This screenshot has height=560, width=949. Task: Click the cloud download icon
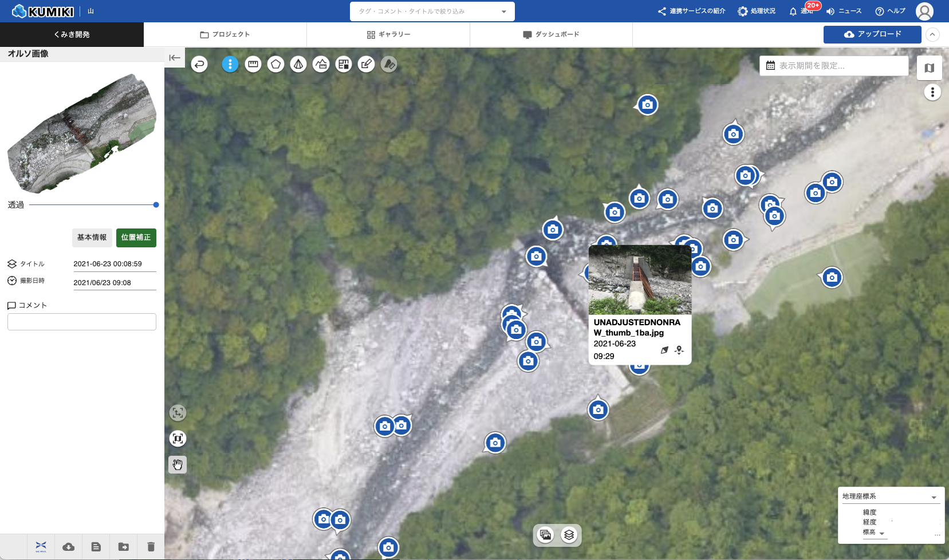click(68, 547)
